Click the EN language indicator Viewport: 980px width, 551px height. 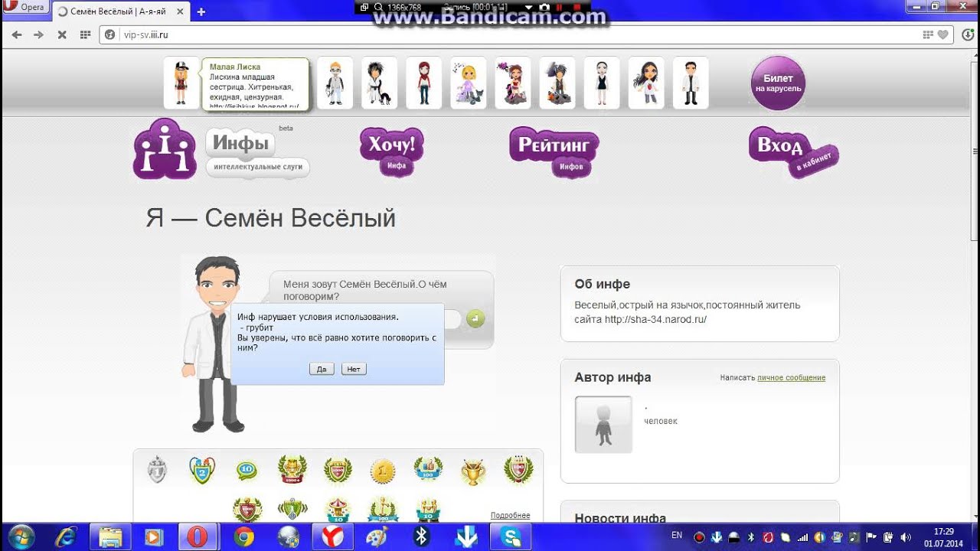677,536
